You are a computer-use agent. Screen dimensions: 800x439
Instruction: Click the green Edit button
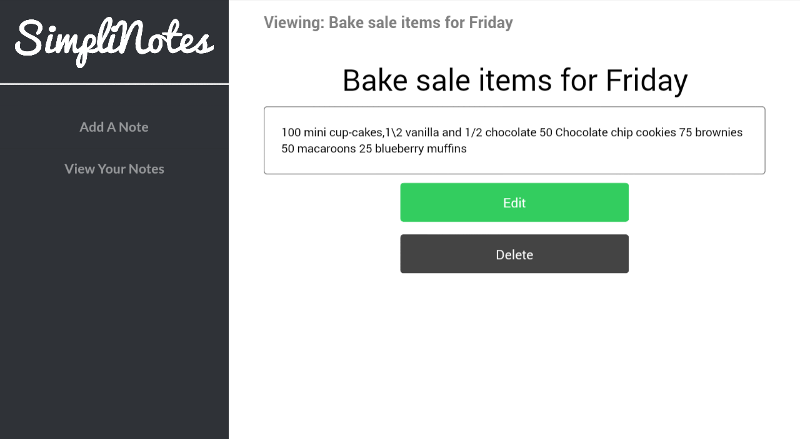pyautogui.click(x=514, y=203)
